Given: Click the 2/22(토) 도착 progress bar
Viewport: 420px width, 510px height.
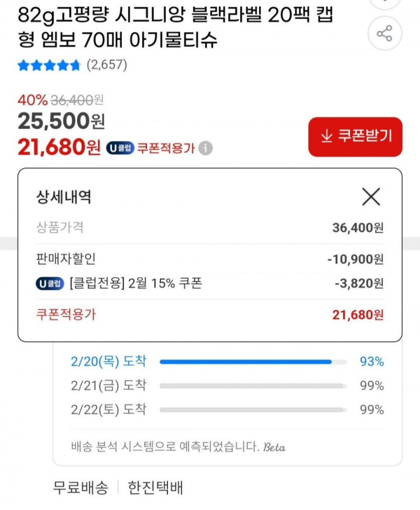Looking at the screenshot, I should (253, 410).
